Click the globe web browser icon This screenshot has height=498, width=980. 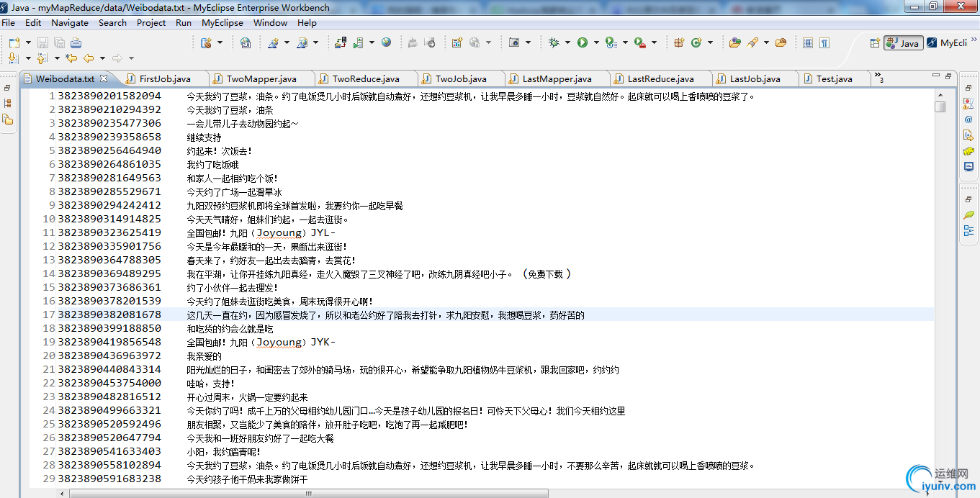point(386,42)
